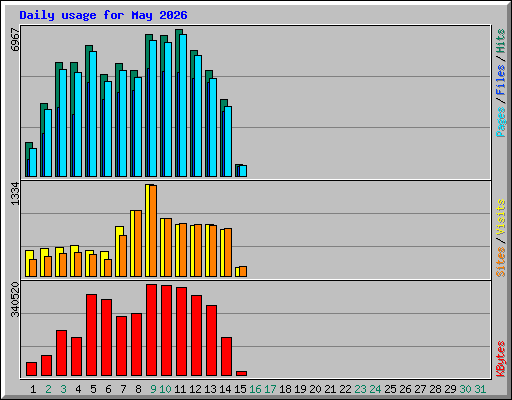512x400 pixels.
Task: Click day 12 on the x-axis
Action: click(x=195, y=389)
